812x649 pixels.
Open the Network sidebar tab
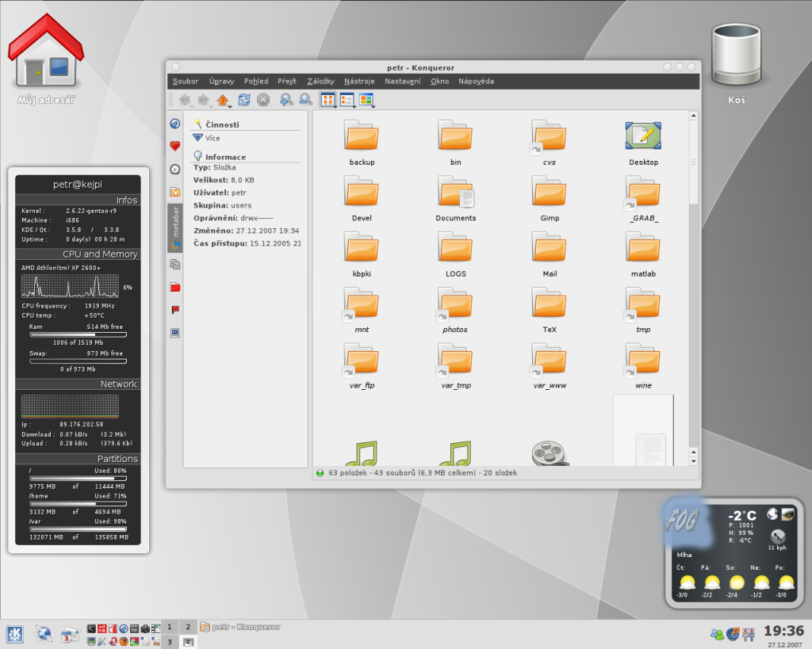(175, 265)
